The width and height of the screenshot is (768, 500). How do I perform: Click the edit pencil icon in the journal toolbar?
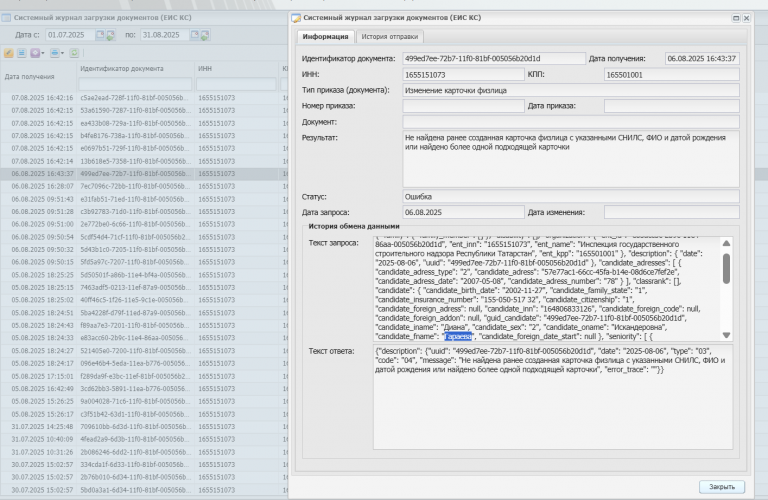click(9, 53)
